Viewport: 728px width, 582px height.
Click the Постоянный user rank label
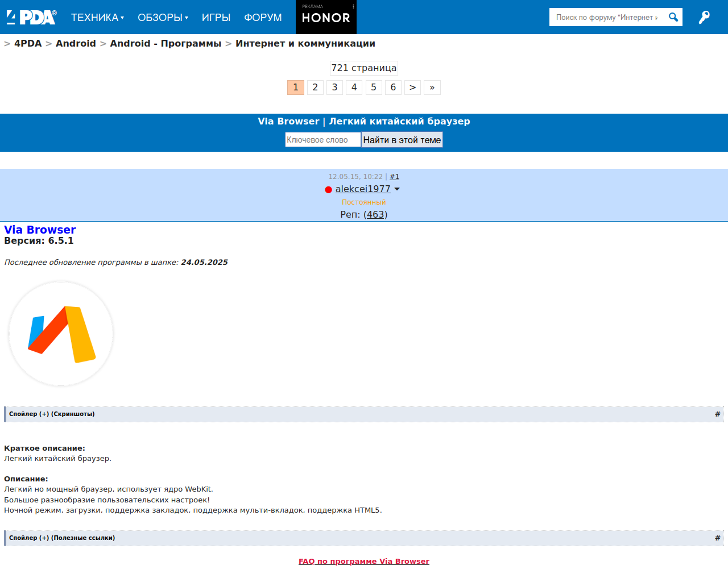[x=363, y=202]
